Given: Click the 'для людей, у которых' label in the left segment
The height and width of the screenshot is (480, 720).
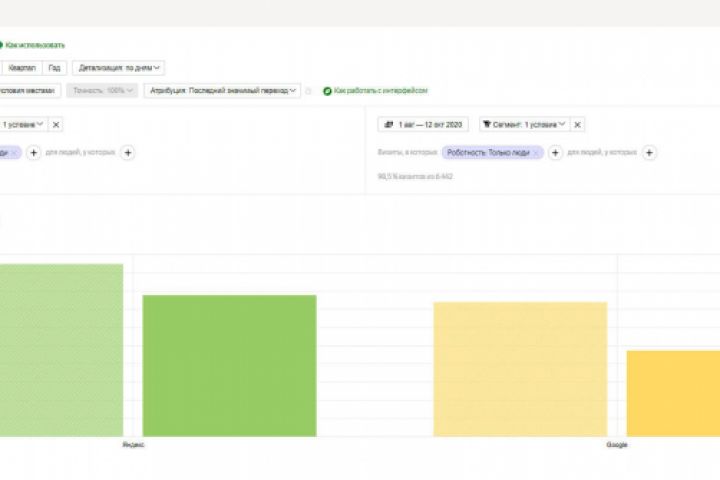Looking at the screenshot, I should 80,152.
